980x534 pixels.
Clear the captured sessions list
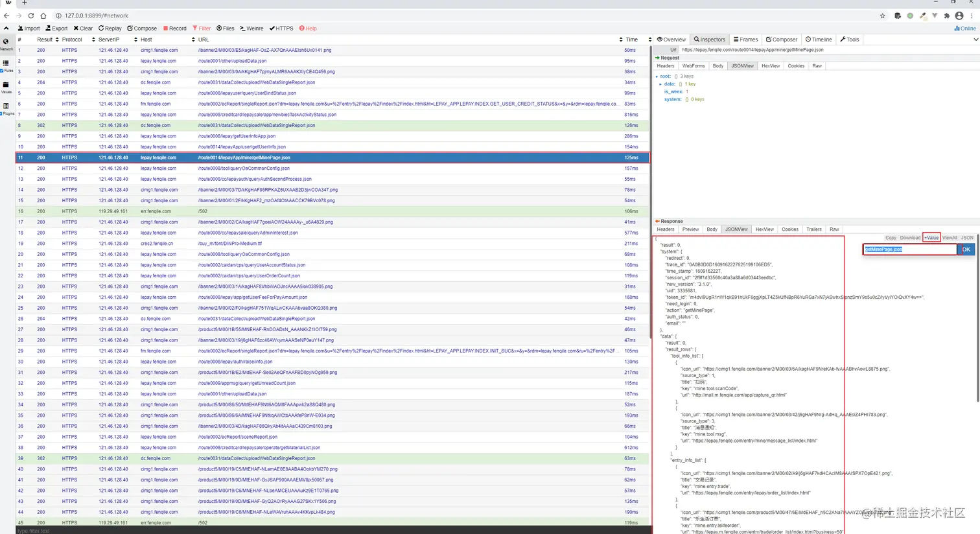83,29
